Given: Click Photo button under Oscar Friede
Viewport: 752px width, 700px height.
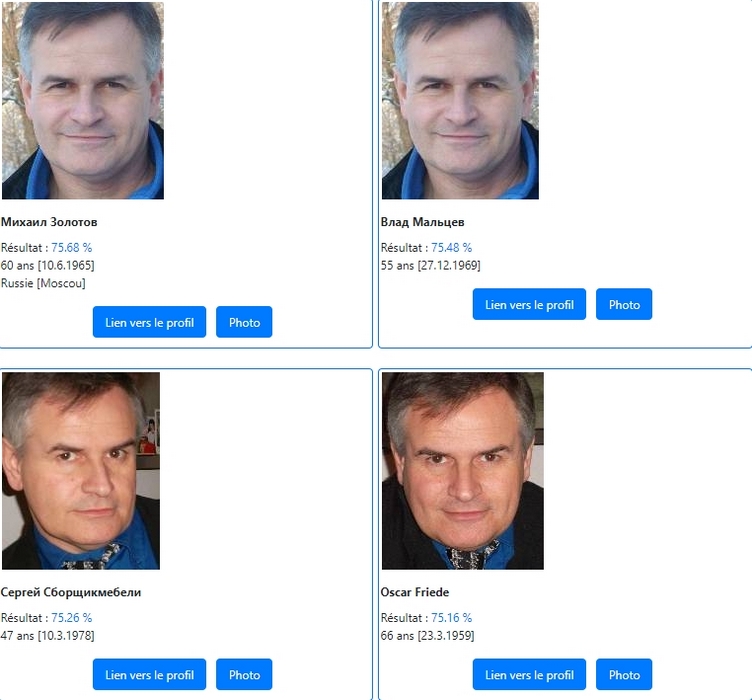Looking at the screenshot, I should click(624, 675).
